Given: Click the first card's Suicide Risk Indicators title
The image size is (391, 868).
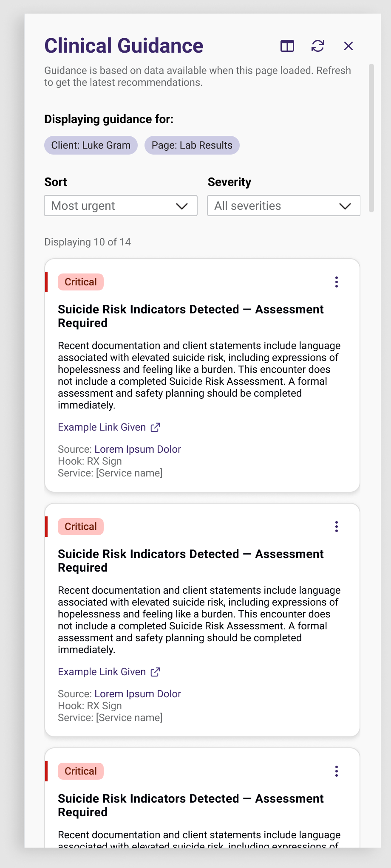Looking at the screenshot, I should (191, 316).
